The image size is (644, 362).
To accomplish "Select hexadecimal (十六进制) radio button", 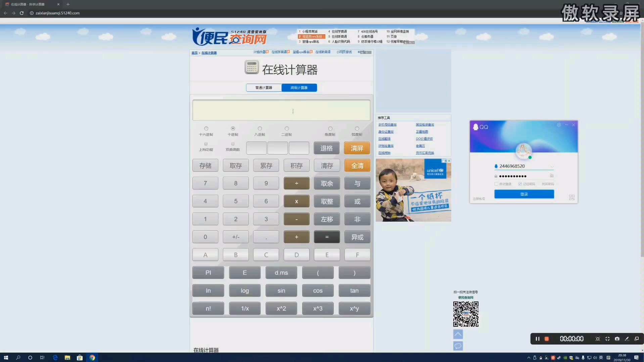I will [x=206, y=129].
